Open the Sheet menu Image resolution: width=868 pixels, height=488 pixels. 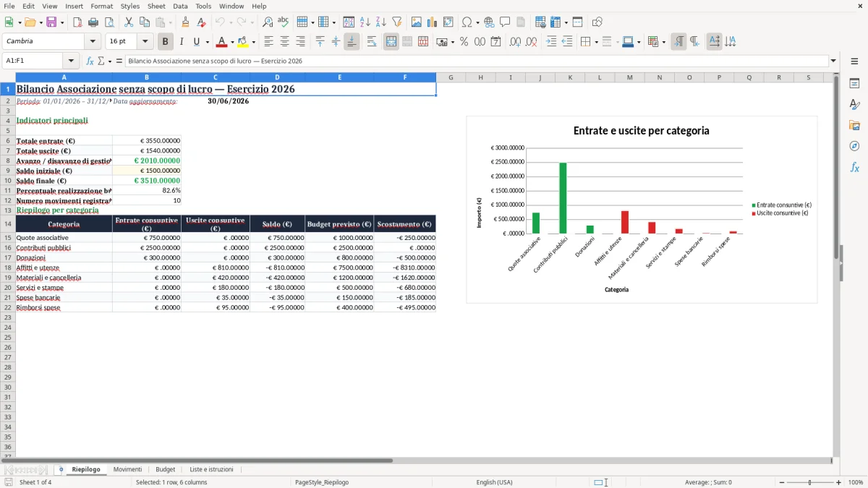(x=156, y=6)
